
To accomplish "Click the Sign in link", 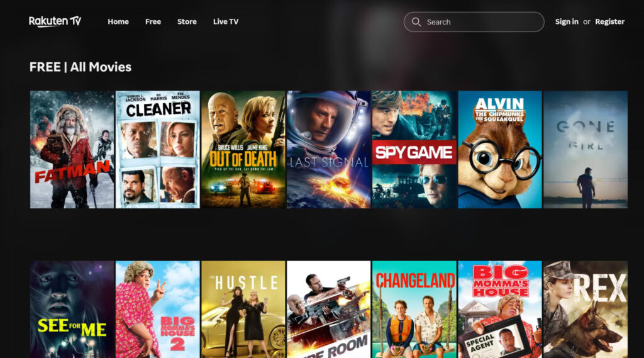I will [567, 22].
